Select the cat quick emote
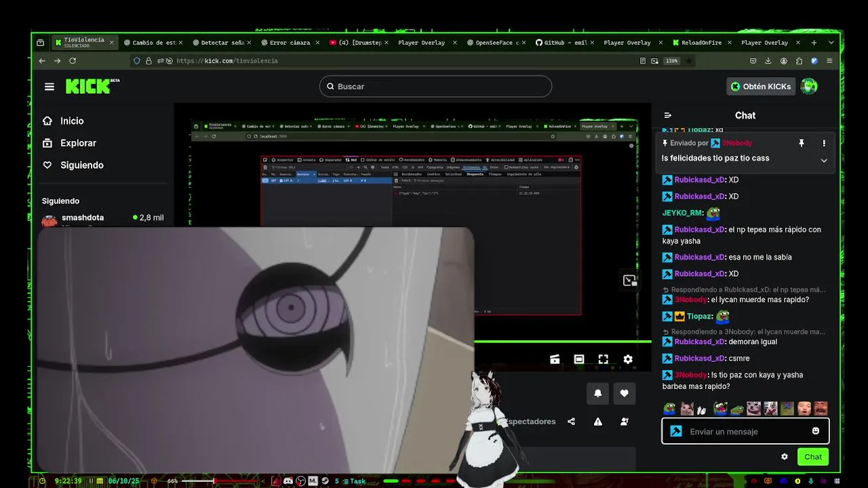This screenshot has height=488, width=868. [686, 408]
